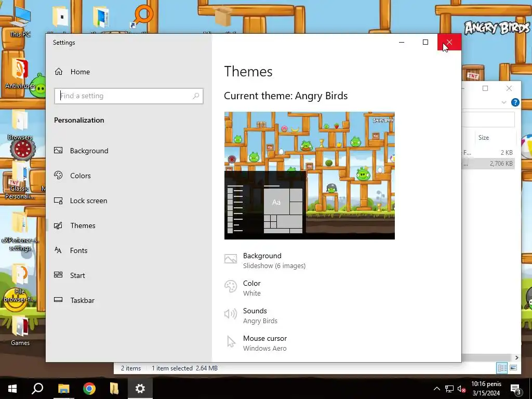Go to Settings Home
This screenshot has height=399, width=532.
(x=72, y=72)
